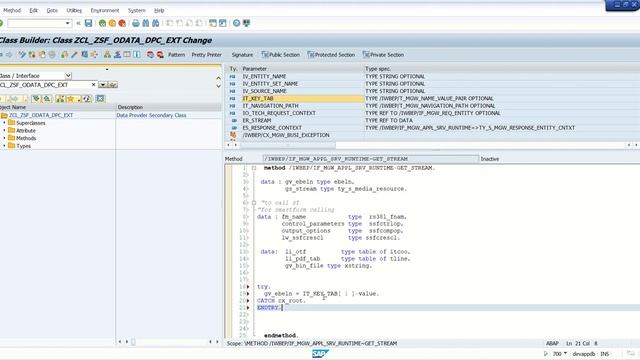Open the history dropdown next to the class name
The height and width of the screenshot is (360, 640).
102,85
